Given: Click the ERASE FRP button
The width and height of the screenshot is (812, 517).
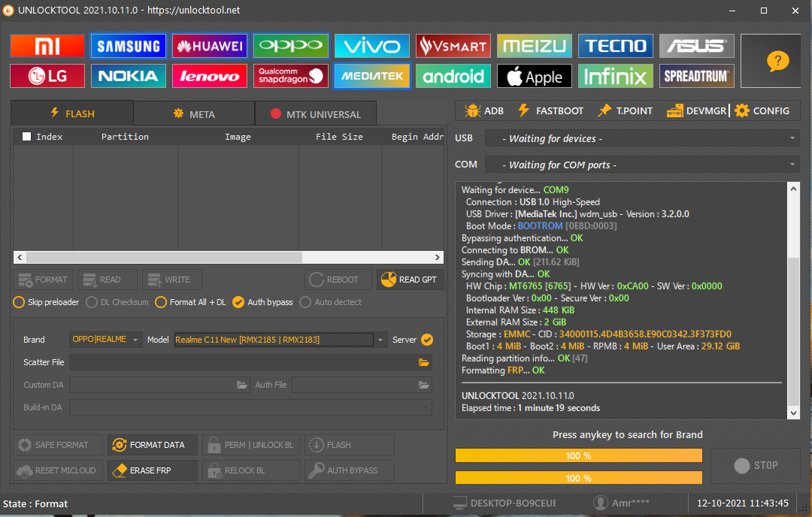Looking at the screenshot, I should (152, 470).
